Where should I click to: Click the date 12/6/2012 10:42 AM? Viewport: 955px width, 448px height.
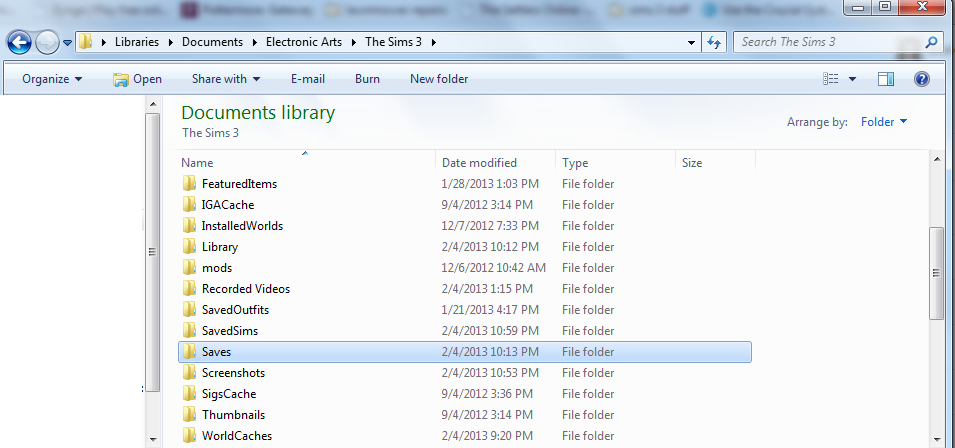[494, 268]
